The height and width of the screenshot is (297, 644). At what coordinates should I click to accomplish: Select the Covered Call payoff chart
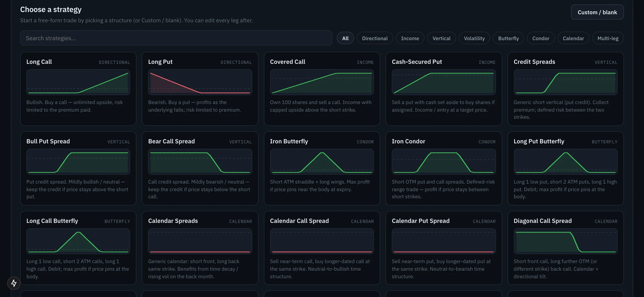click(x=322, y=82)
